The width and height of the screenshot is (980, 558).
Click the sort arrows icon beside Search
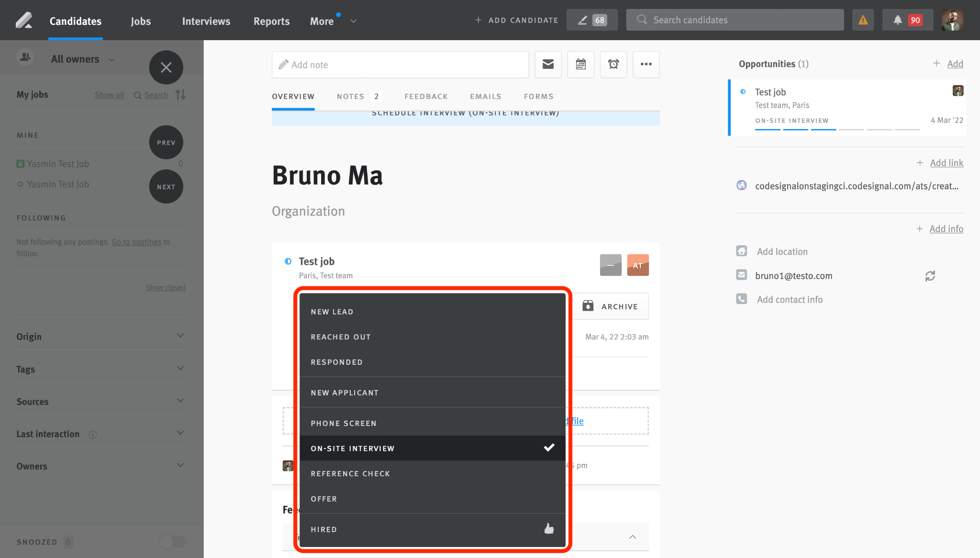tap(180, 95)
